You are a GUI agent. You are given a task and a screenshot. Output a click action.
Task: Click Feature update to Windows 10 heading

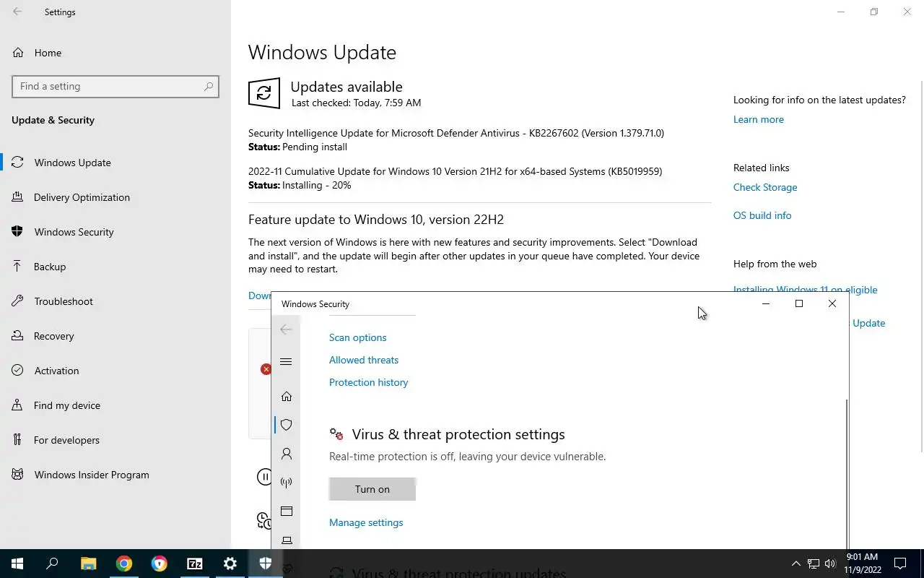(376, 220)
